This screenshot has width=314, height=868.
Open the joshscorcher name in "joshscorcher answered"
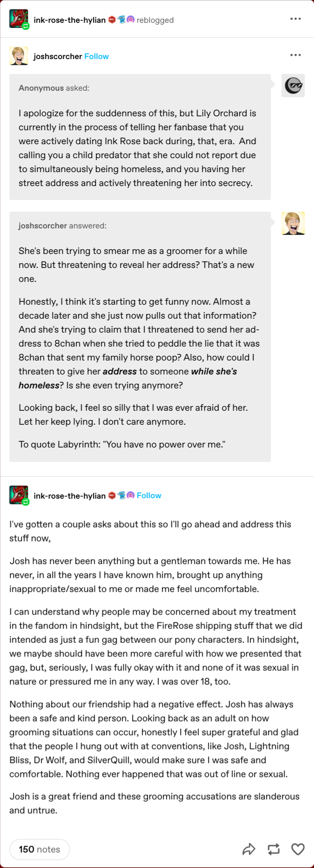coord(43,226)
